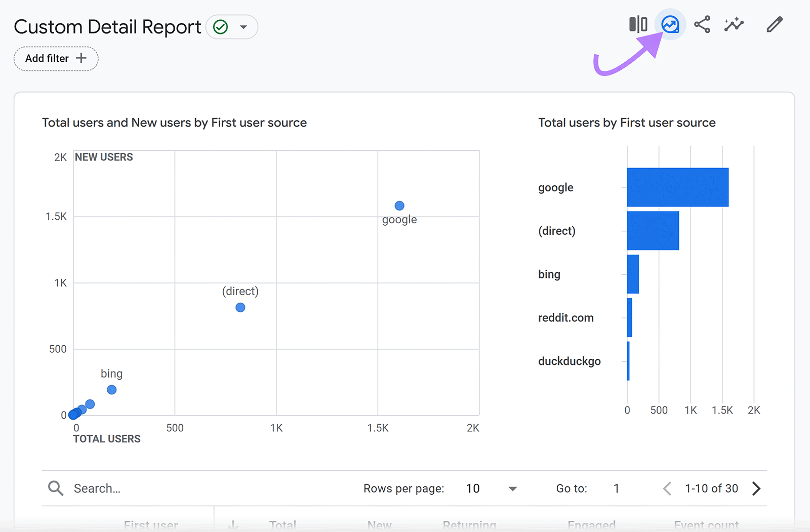
Task: Edit the report using the pencil icon
Action: click(x=774, y=24)
